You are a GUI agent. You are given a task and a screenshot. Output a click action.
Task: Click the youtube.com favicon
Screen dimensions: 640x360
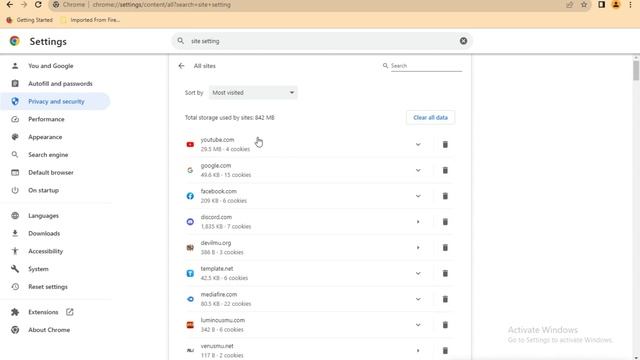(x=190, y=144)
